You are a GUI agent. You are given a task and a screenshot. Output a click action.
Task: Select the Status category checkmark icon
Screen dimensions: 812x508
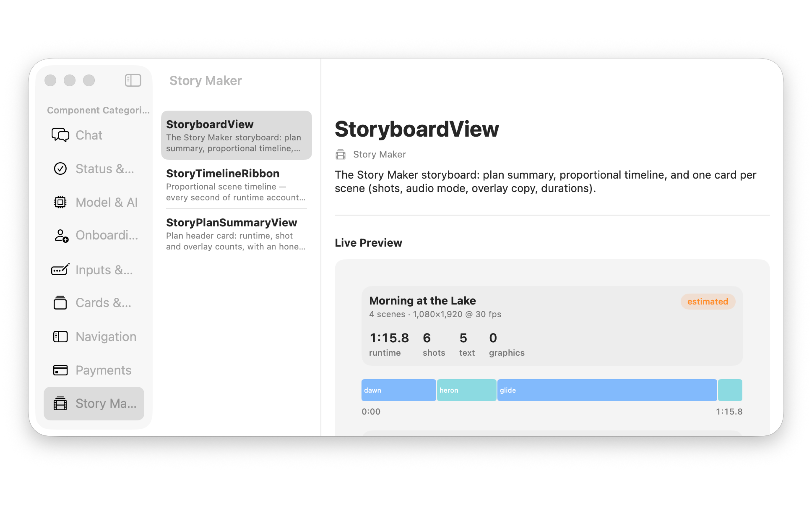pos(60,169)
